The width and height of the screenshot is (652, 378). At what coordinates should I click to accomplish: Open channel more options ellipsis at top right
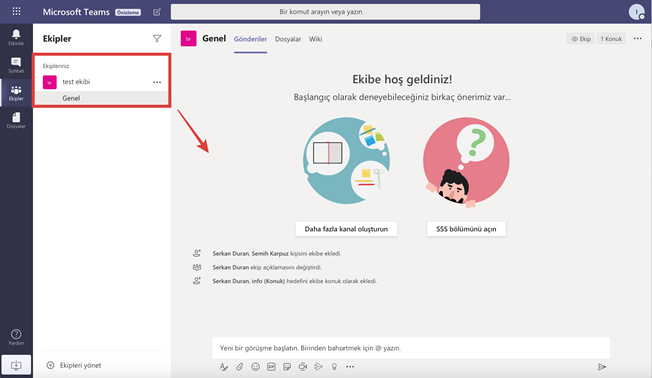[637, 39]
